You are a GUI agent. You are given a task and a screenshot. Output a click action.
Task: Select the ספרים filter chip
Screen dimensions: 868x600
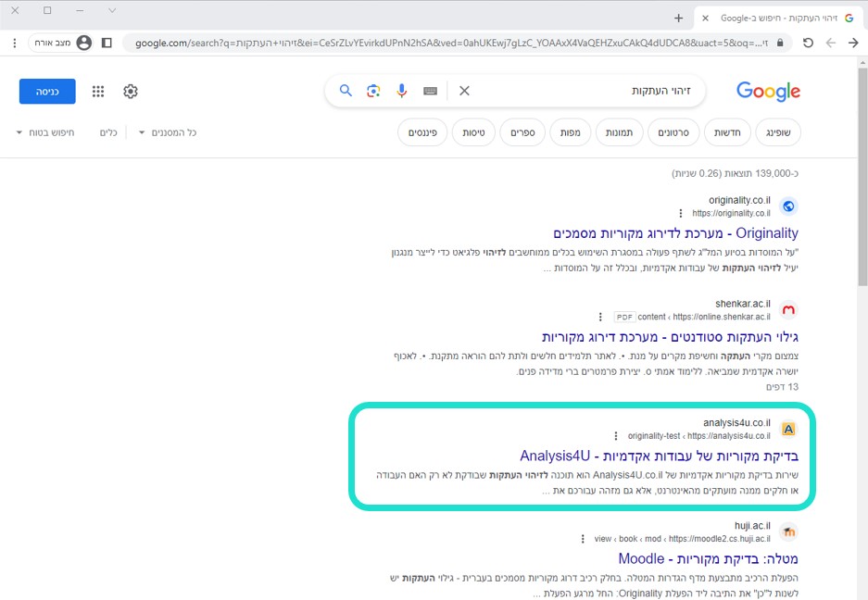[522, 132]
